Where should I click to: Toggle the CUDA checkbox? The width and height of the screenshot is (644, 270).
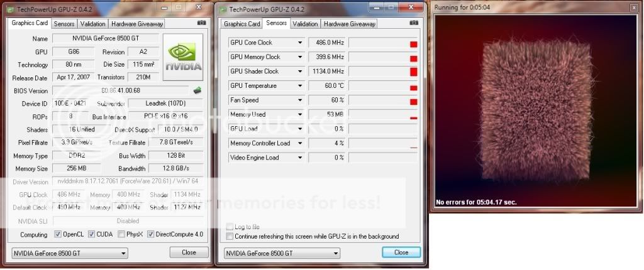(x=92, y=234)
